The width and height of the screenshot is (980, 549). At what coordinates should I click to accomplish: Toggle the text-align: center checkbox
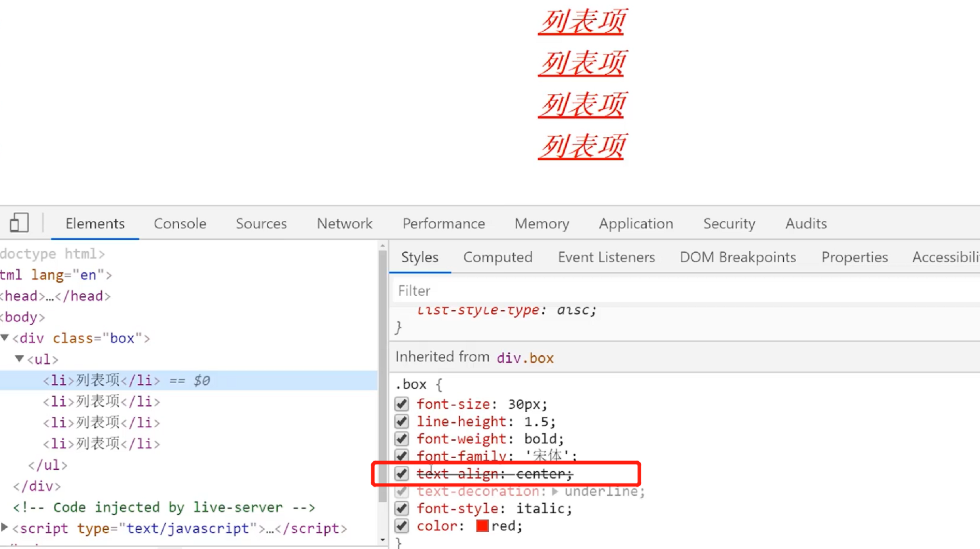(401, 473)
